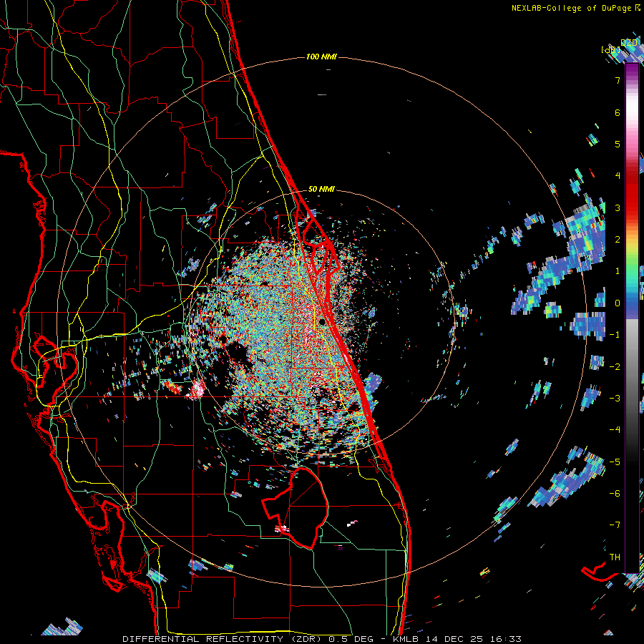Viewport: 644px width, 644px height.
Task: Click the -7 value on the scale
Action: [615, 525]
